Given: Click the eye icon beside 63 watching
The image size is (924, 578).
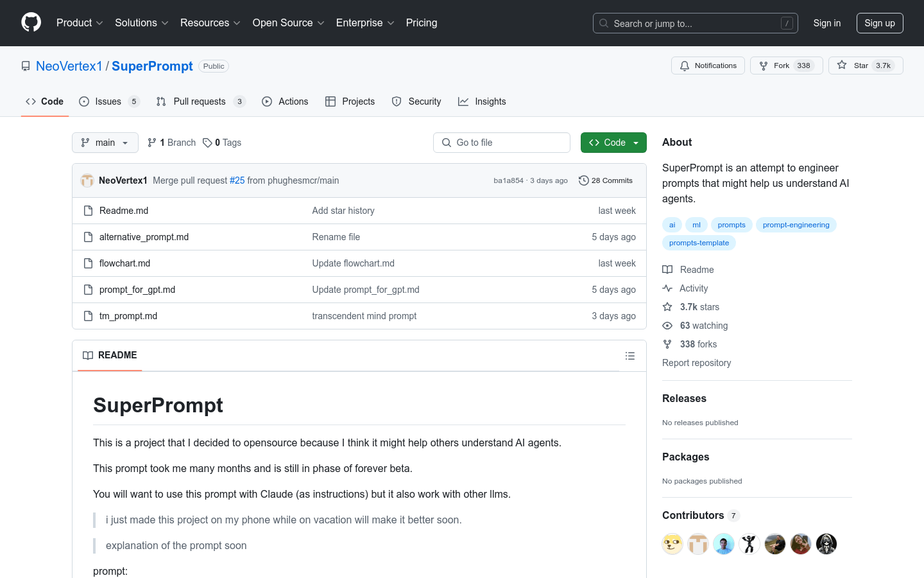Looking at the screenshot, I should (667, 326).
